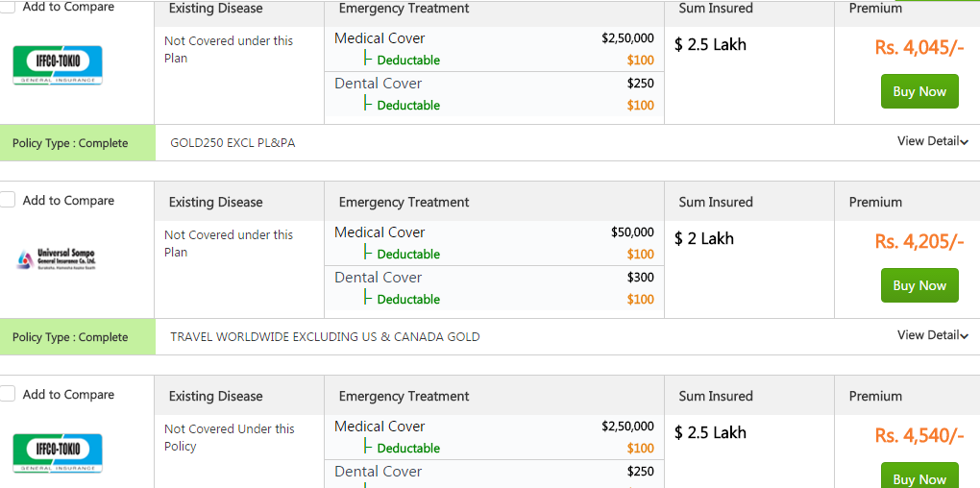Expand View Detail for GOLD250 EXCL PL&PA
The height and width of the screenshot is (488, 980).
click(x=933, y=141)
